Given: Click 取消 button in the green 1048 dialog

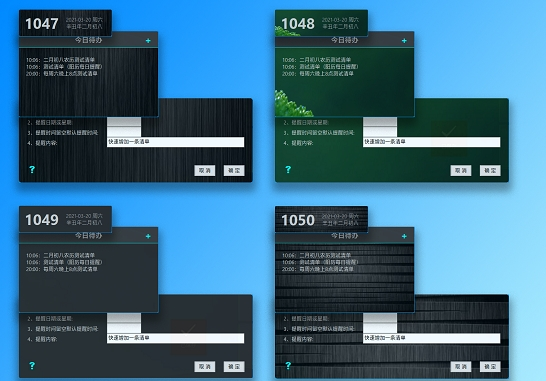Looking at the screenshot, I should (461, 170).
